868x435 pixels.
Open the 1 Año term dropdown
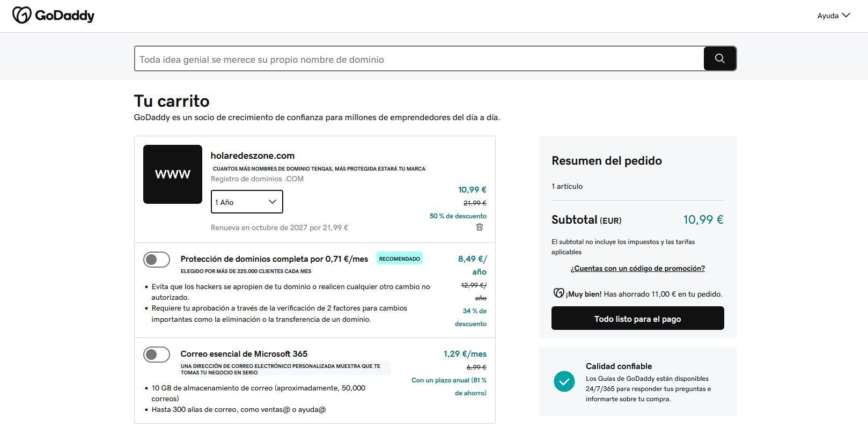click(x=247, y=202)
